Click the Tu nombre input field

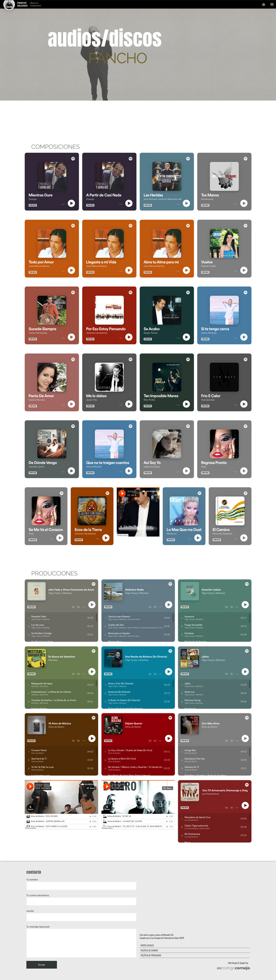81,885
